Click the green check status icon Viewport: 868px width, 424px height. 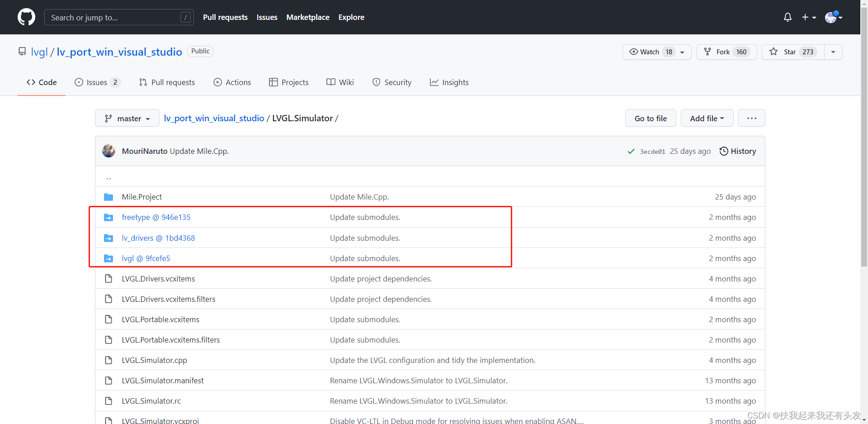[631, 152]
